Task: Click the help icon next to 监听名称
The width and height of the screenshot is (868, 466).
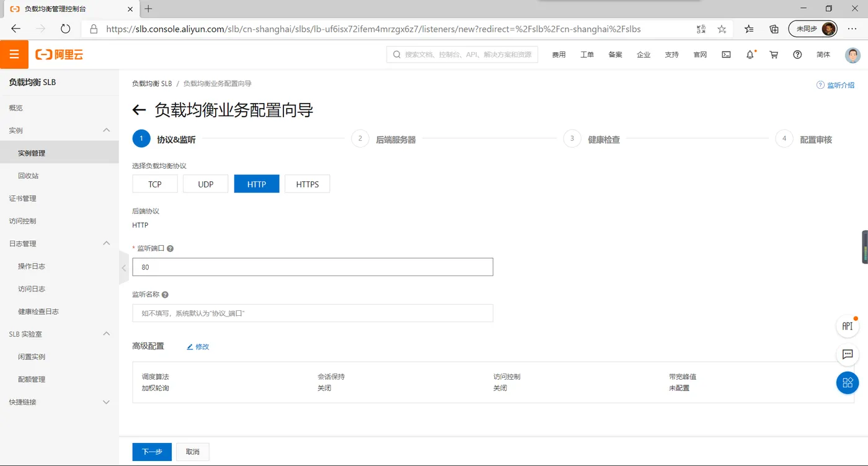Action: pyautogui.click(x=165, y=295)
